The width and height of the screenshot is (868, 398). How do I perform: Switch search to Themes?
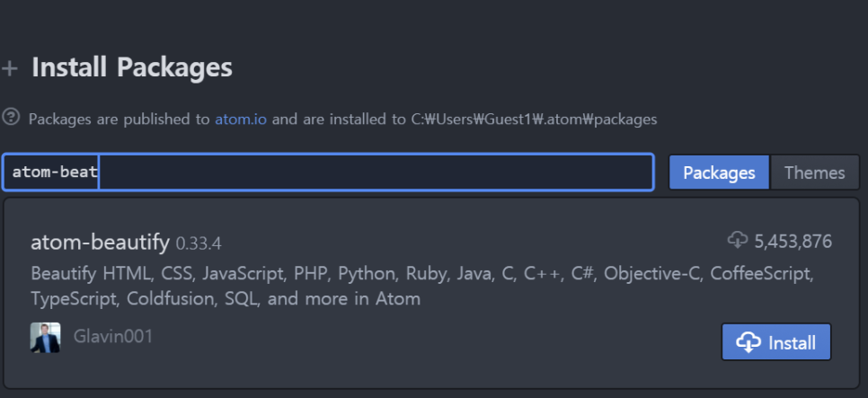[814, 172]
